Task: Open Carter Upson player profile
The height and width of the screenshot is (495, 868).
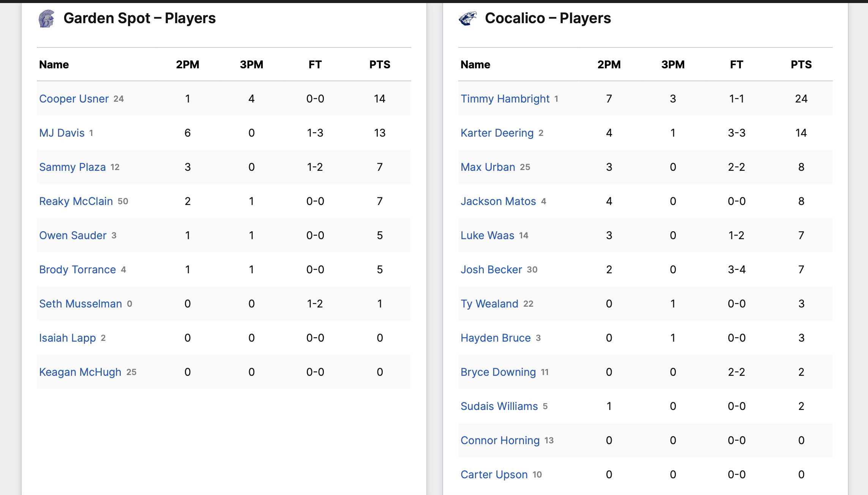Action: tap(494, 475)
